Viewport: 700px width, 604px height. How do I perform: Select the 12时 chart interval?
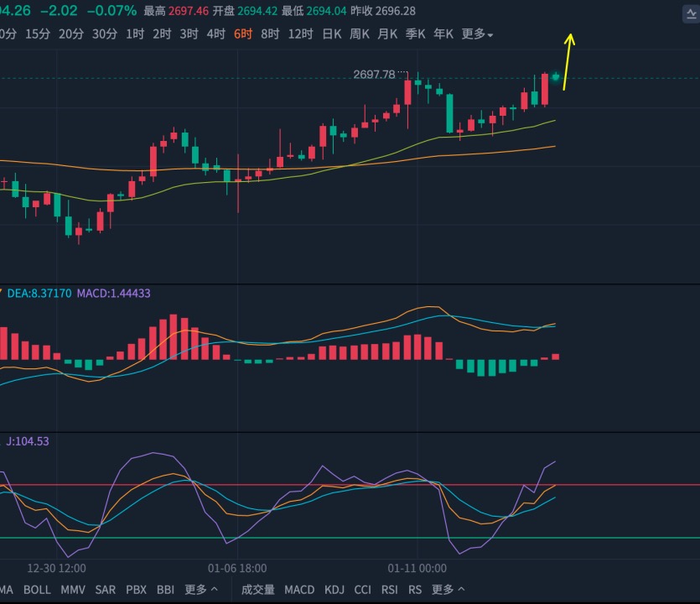300,34
